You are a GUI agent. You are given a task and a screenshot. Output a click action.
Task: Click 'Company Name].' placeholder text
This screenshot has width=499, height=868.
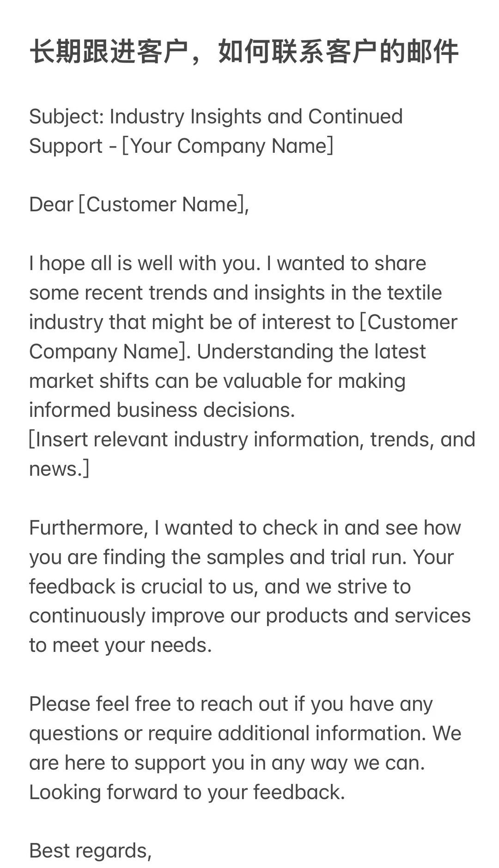pyautogui.click(x=110, y=351)
